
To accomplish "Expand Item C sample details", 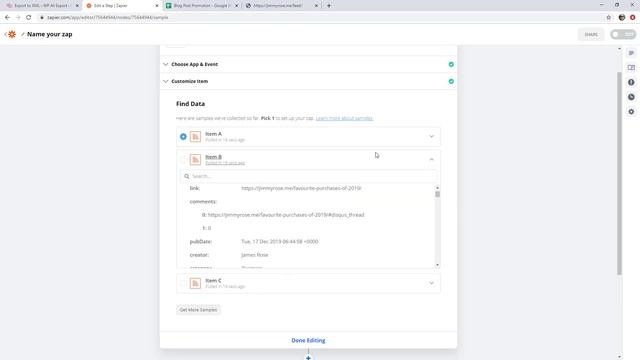I will (x=431, y=283).
